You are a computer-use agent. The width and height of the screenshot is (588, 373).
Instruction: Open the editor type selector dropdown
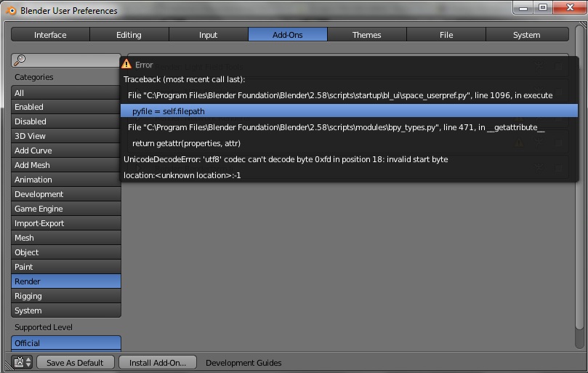[23, 362]
